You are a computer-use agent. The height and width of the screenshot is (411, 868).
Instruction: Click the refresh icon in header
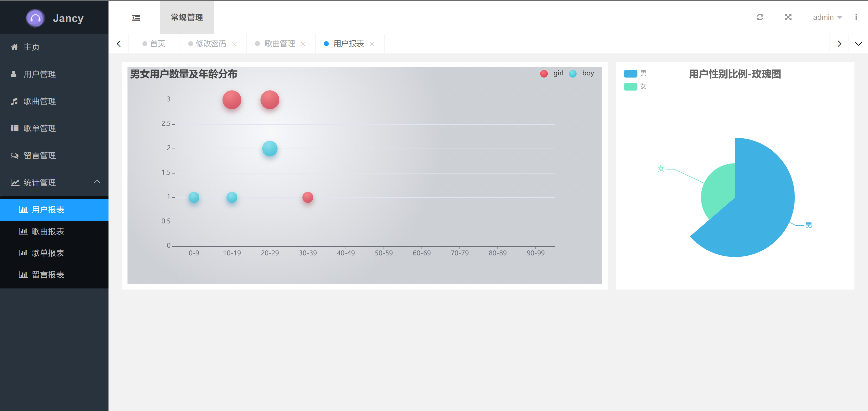pos(759,17)
